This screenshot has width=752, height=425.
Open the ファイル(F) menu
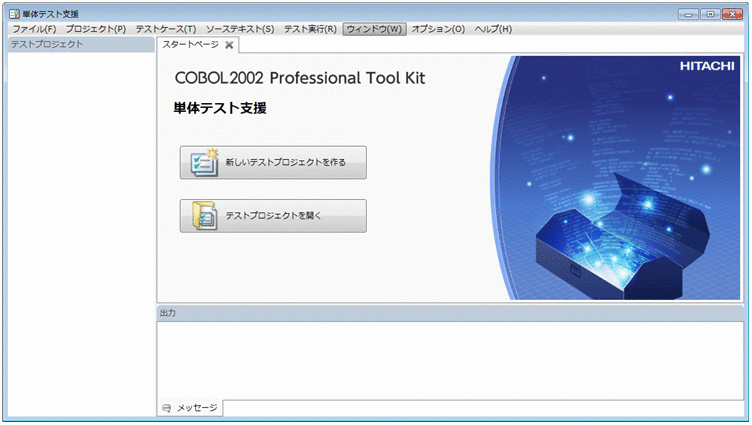[x=35, y=29]
